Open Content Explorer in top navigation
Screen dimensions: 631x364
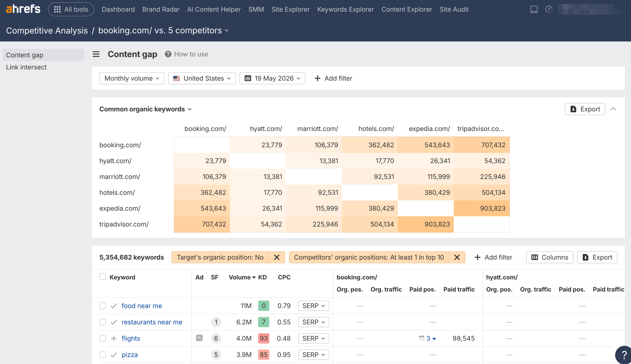(x=406, y=9)
